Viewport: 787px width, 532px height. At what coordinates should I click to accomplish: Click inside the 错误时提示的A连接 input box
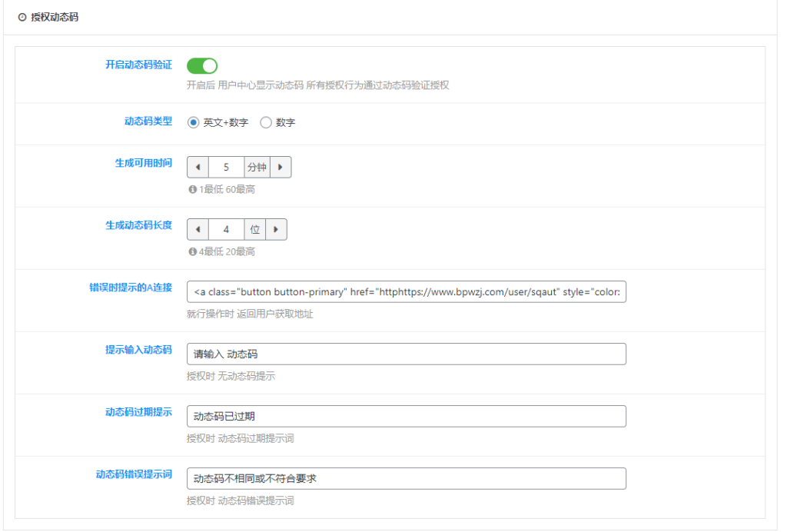pyautogui.click(x=406, y=291)
